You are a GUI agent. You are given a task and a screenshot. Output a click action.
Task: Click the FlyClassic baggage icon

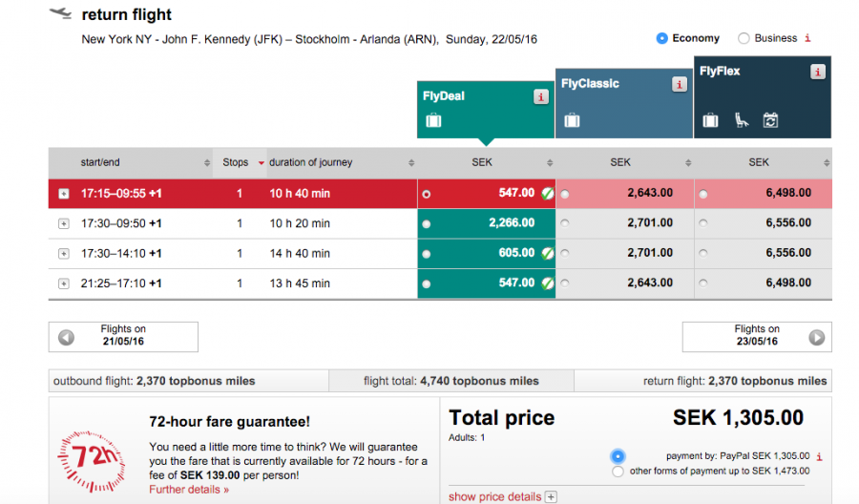(x=572, y=120)
